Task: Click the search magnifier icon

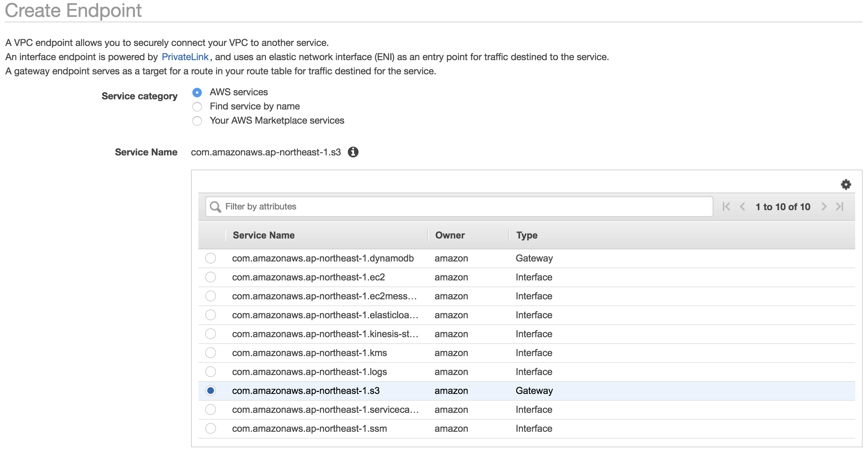Action: pos(215,206)
